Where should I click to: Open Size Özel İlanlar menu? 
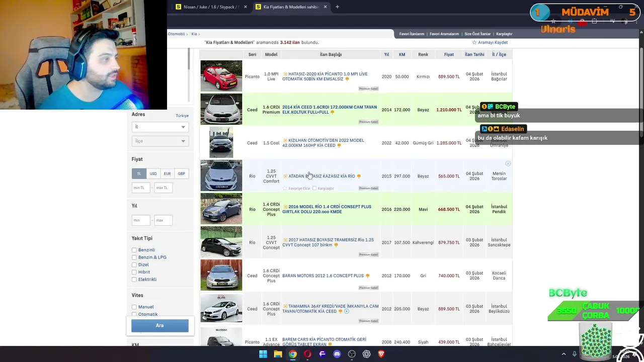(x=477, y=34)
